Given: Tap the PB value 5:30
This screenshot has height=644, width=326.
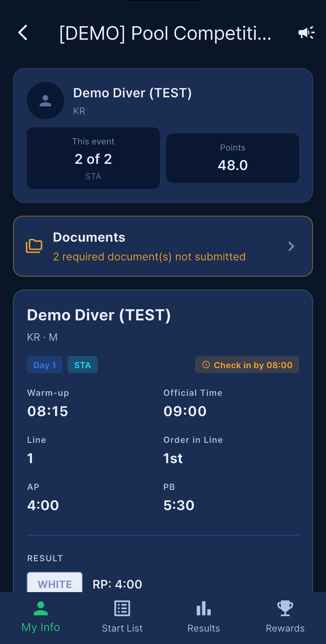Looking at the screenshot, I should (x=179, y=505).
